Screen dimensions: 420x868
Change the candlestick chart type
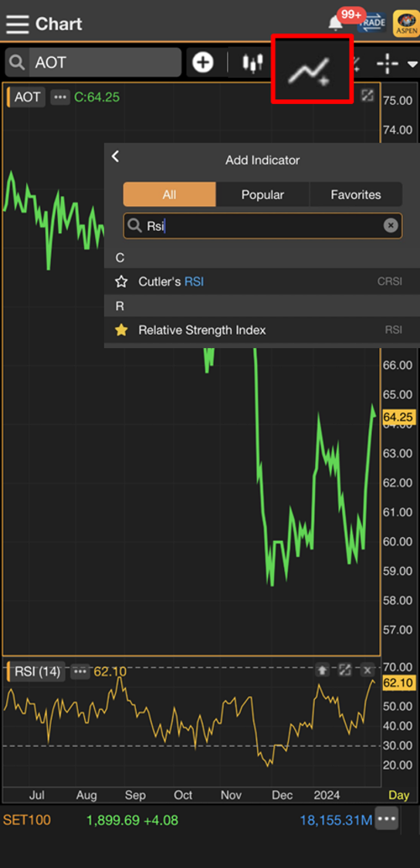click(x=252, y=63)
